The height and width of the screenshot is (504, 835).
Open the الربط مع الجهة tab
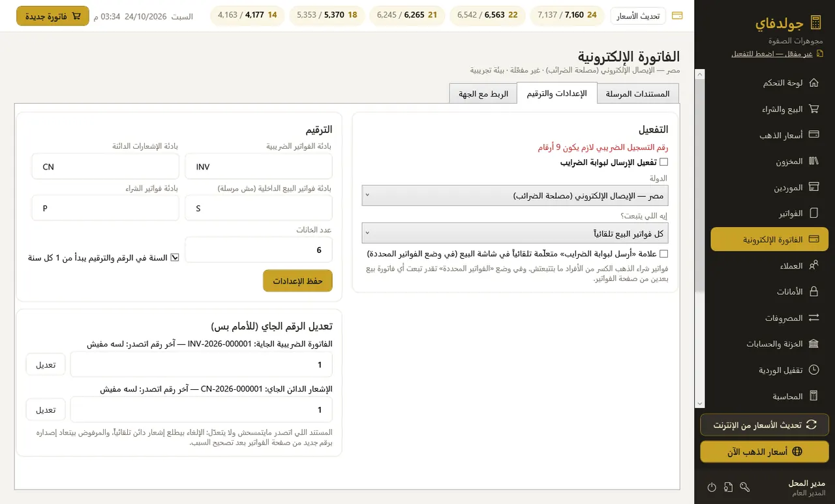coord(483,93)
